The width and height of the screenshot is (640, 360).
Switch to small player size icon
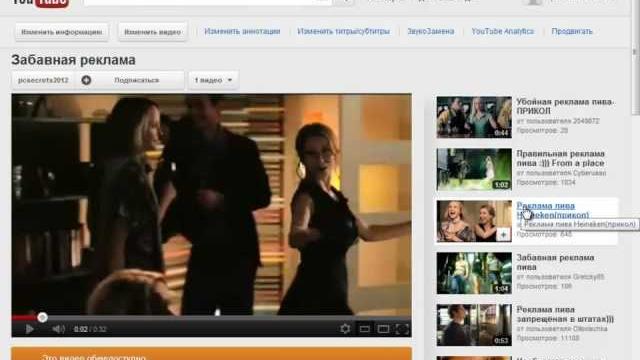(x=364, y=329)
